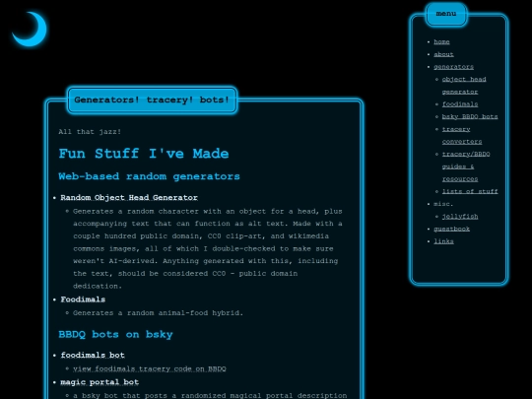Click the 'Fun Stuff I've Made' heading
Image resolution: width=532 pixels, height=399 pixels.
[144, 154]
